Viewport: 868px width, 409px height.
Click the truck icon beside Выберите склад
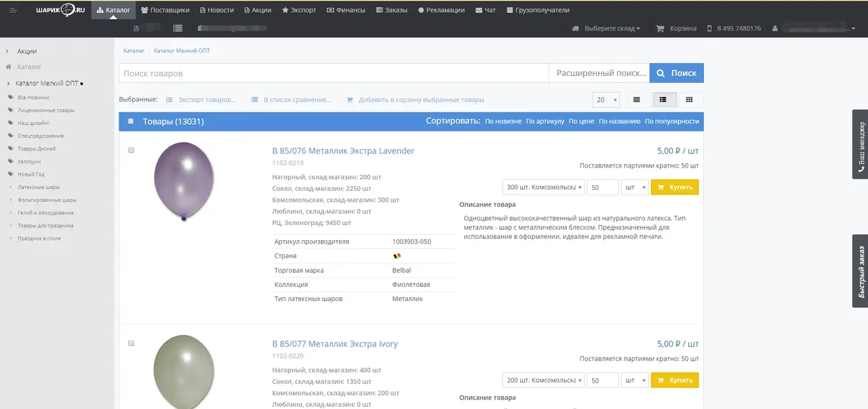click(576, 28)
